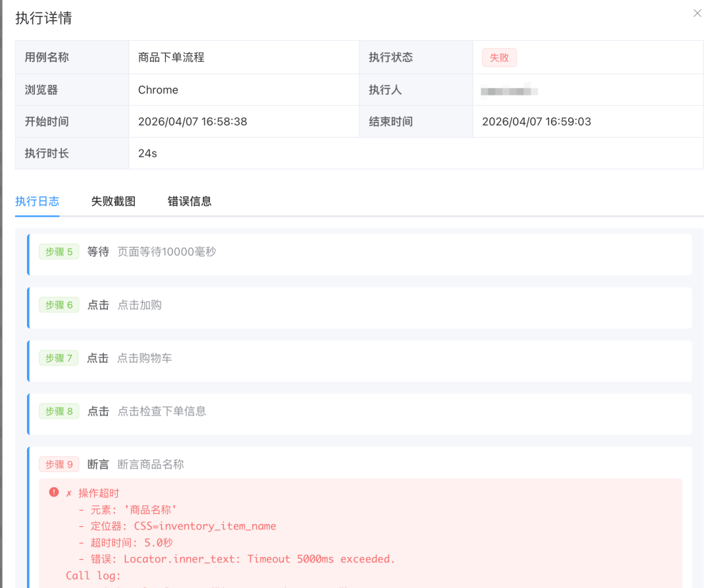This screenshot has height=588, width=711.
Task: Select the 步骤 8 badge
Action: [59, 411]
